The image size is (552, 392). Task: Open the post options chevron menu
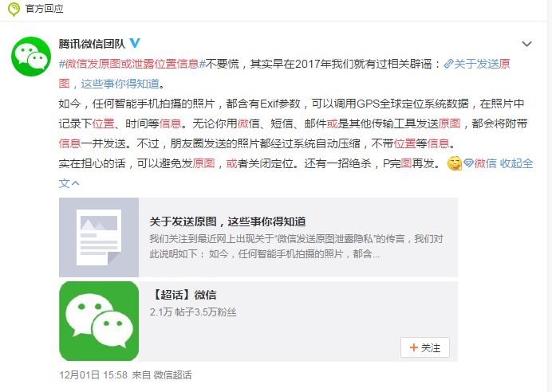tap(526, 44)
